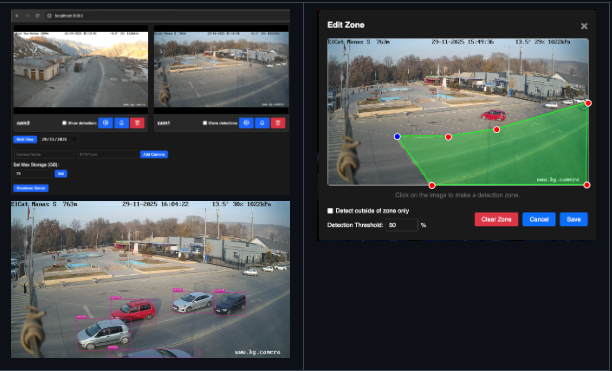Click the localhost address bar
Viewport: 612px width, 371px height.
click(x=168, y=16)
